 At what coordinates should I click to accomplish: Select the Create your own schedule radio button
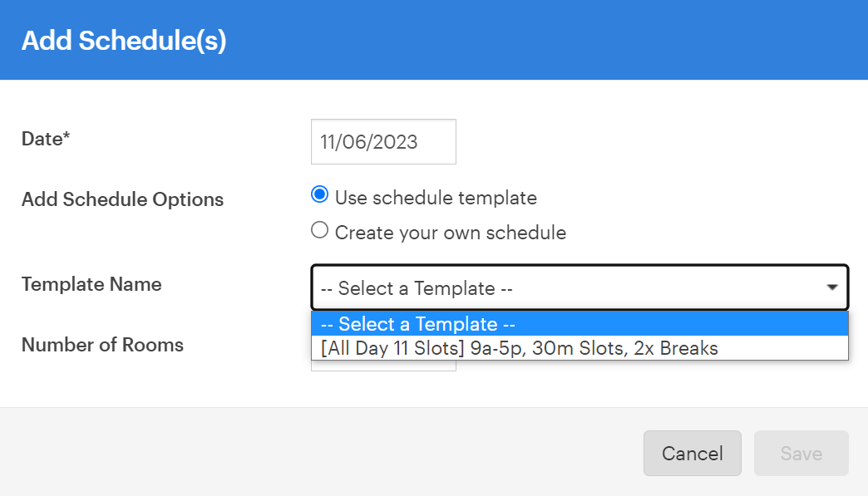click(x=319, y=230)
